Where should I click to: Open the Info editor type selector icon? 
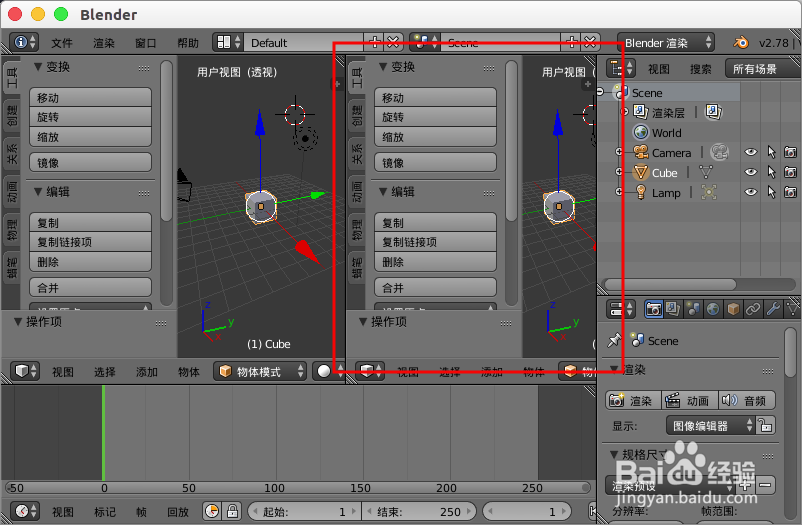click(25, 42)
